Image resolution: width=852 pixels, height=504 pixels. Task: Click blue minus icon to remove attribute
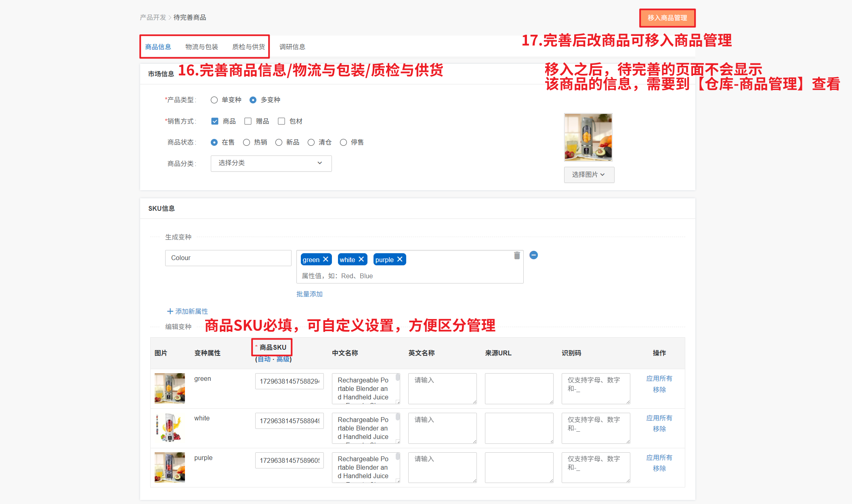click(x=533, y=255)
